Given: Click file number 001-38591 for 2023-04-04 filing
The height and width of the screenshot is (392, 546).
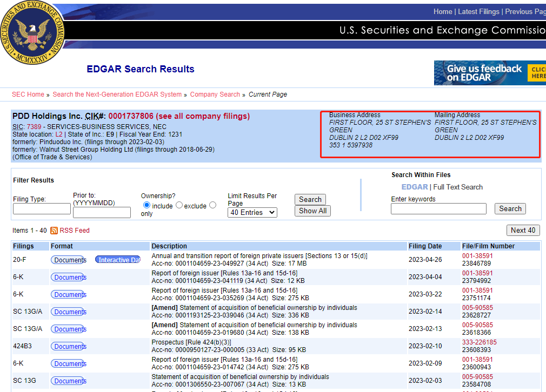Looking at the screenshot, I should [477, 273].
